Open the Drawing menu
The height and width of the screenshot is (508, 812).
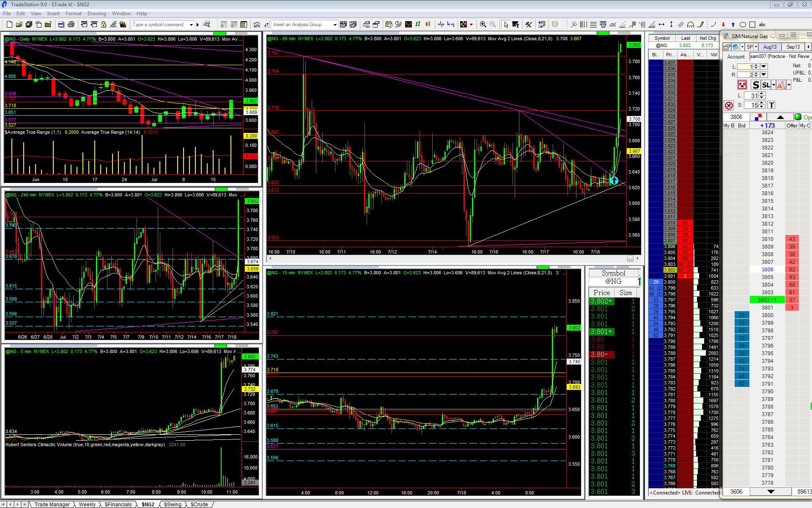pos(96,14)
